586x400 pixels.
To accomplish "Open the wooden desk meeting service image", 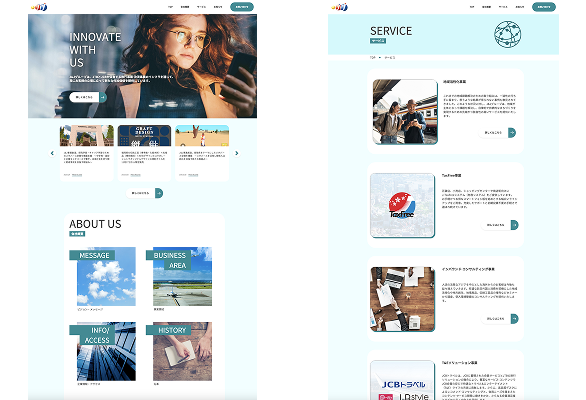I will click(x=403, y=299).
